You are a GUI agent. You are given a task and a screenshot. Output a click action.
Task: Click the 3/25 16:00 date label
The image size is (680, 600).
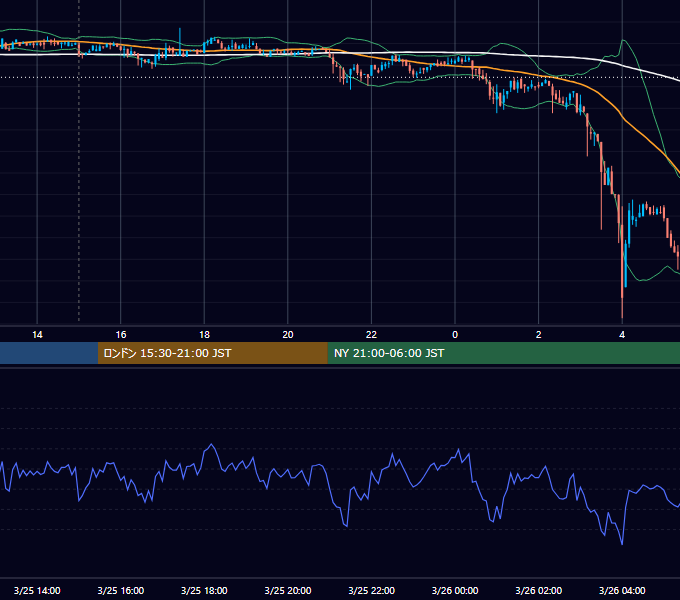coord(121,590)
